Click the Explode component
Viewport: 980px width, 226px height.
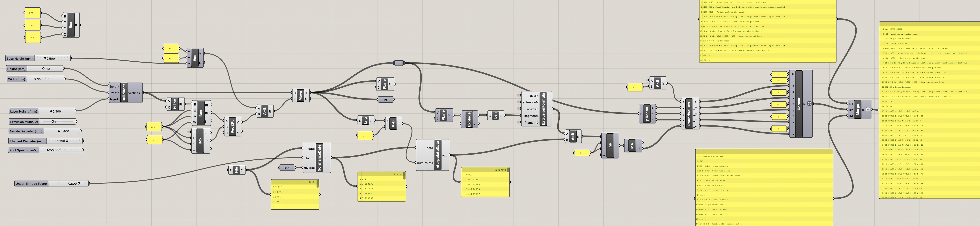coord(469,120)
